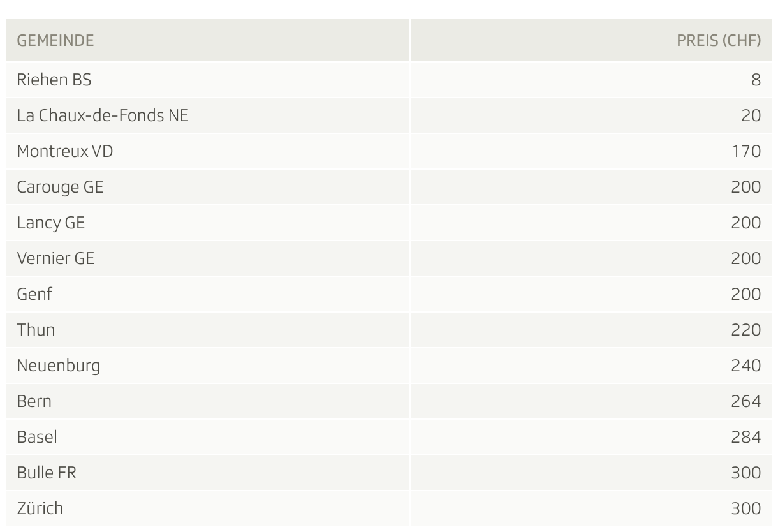Select the Bulle FR cell
Viewport: 778px width, 532px height.
(x=47, y=473)
